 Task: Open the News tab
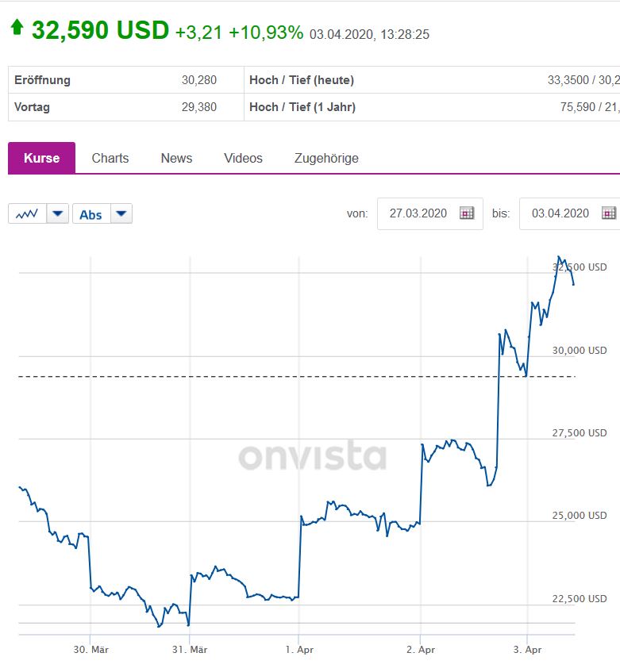pyautogui.click(x=176, y=158)
